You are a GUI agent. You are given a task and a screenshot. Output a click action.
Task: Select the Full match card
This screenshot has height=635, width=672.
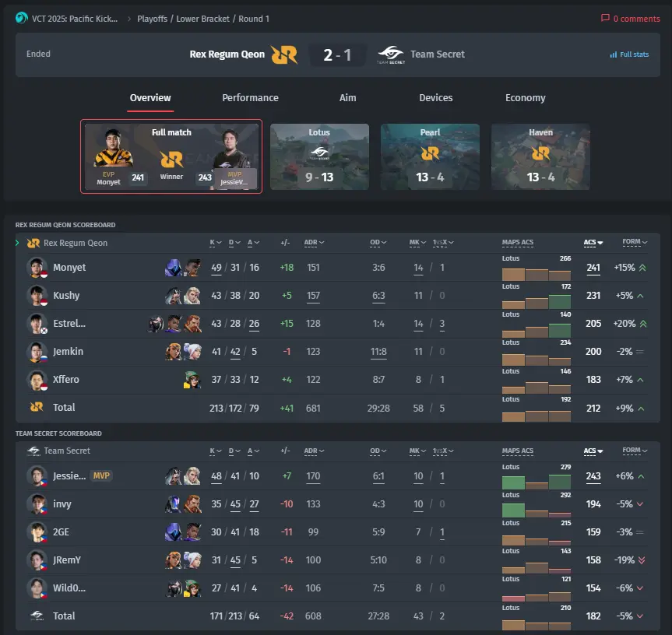[171, 156]
